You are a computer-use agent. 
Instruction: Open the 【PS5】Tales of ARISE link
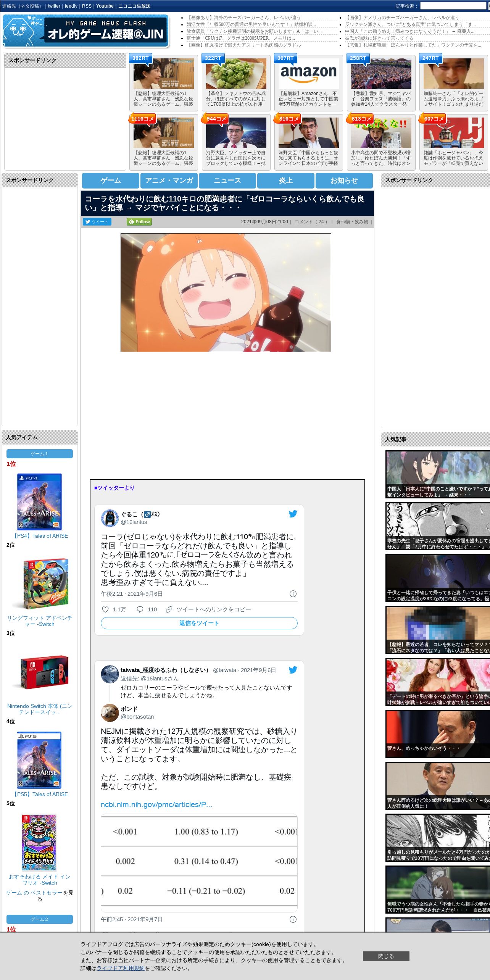(x=40, y=794)
